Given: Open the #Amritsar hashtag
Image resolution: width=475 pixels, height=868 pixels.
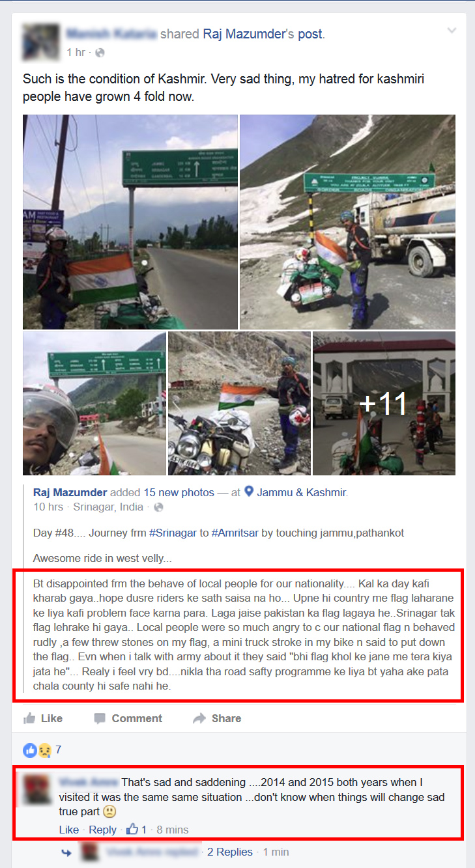Looking at the screenshot, I should point(235,533).
